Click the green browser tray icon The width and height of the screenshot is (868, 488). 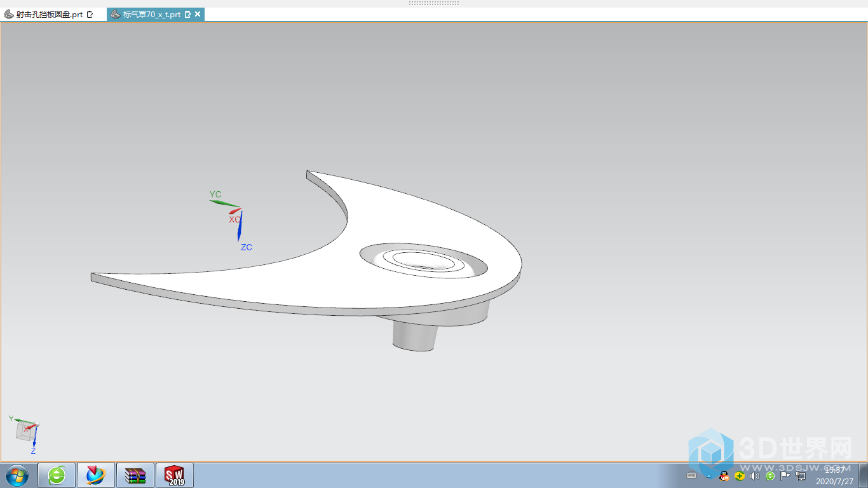770,475
